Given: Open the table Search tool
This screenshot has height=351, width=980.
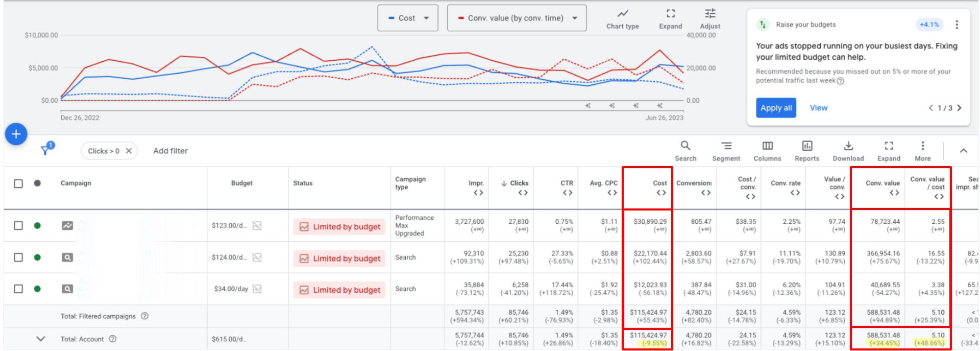Looking at the screenshot, I should 685,151.
